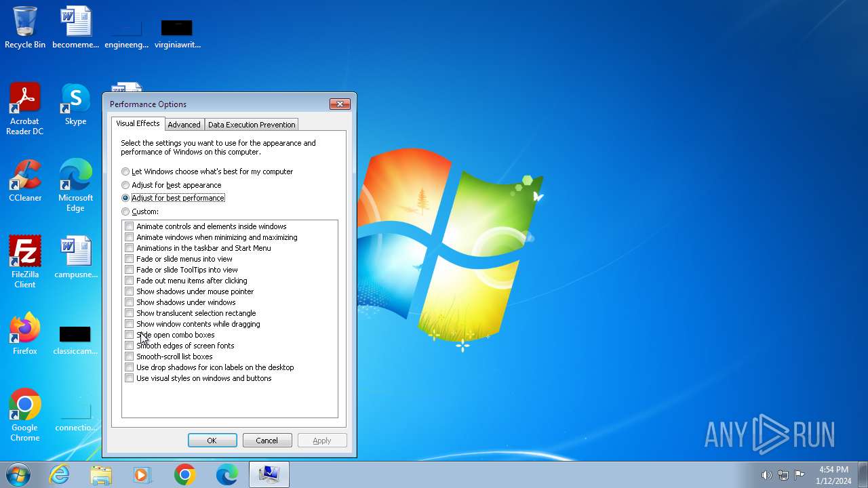Enable Show shadows under mouse pointer
Screen dimensions: 868x488
[x=130, y=291]
